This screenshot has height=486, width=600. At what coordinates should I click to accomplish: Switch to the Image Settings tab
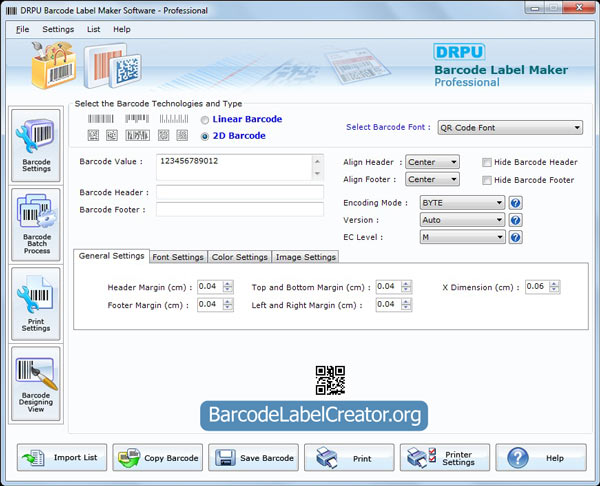[306, 257]
